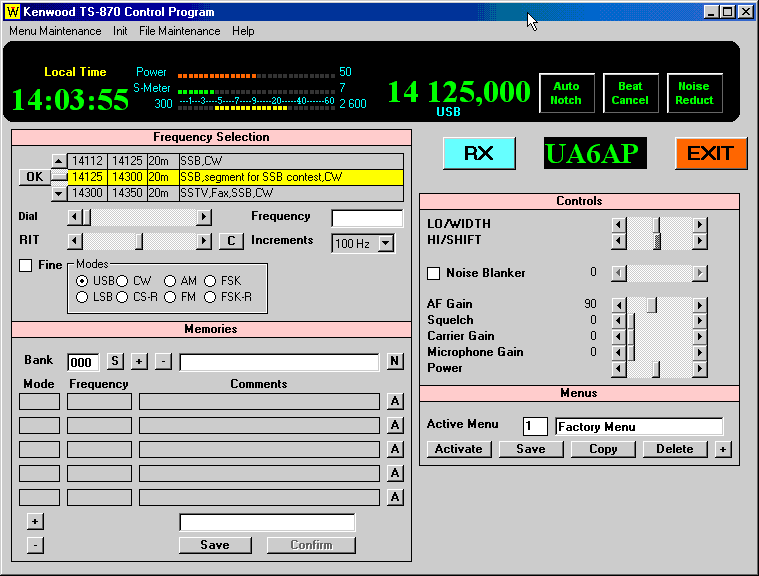
Task: Click the S button next to Bank
Action: click(115, 361)
